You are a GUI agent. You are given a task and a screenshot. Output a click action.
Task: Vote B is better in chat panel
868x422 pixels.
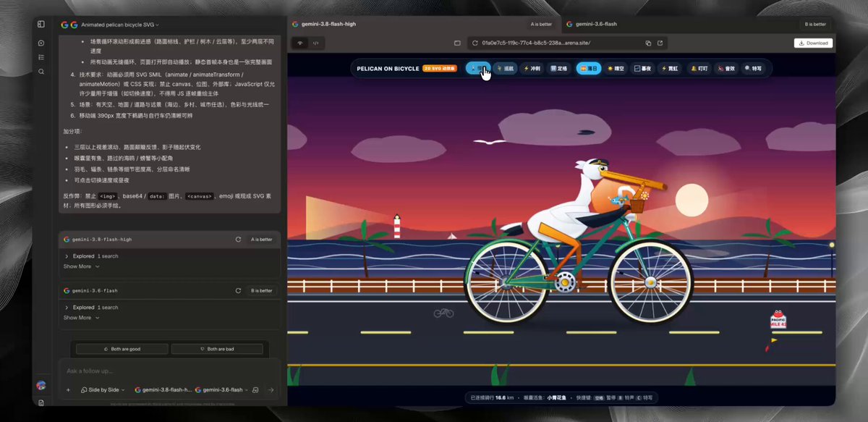point(261,290)
